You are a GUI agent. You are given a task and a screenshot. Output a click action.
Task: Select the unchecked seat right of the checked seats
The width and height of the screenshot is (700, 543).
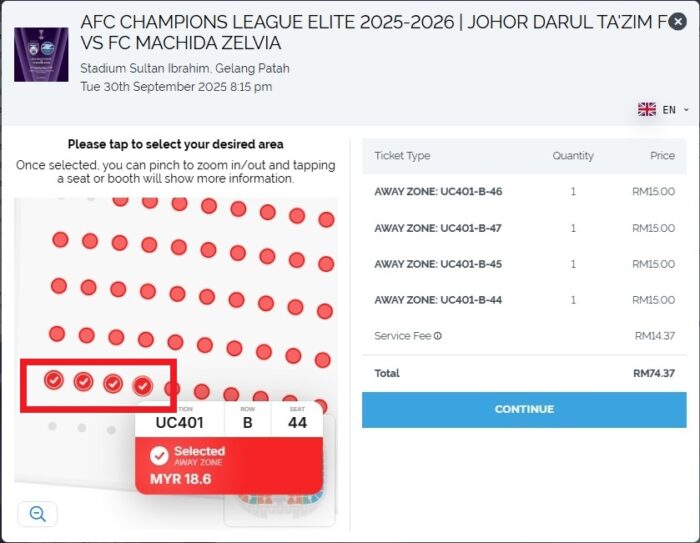(172, 388)
